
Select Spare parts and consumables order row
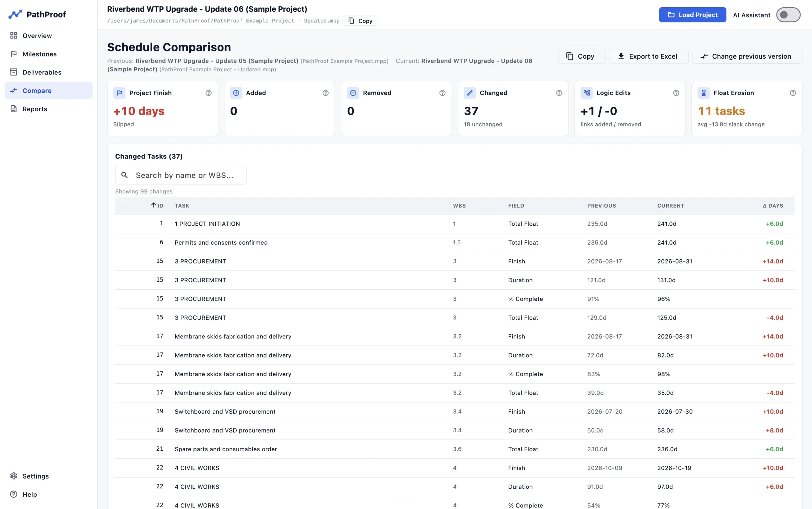point(455,449)
